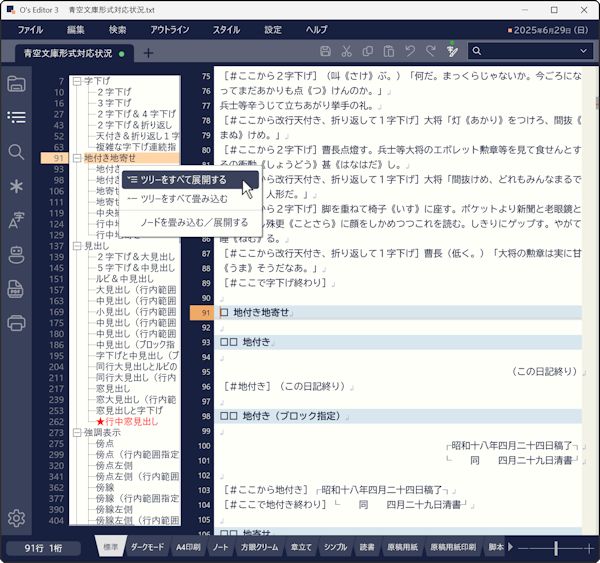The width and height of the screenshot is (600, 563).
Task: Open the robot assistant sidebar panel
Action: click(x=16, y=255)
